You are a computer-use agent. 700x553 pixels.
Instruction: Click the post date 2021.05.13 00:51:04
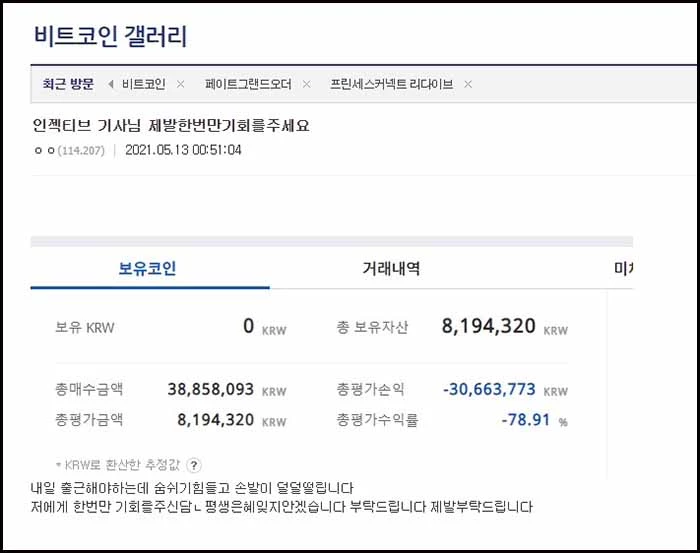point(183,150)
